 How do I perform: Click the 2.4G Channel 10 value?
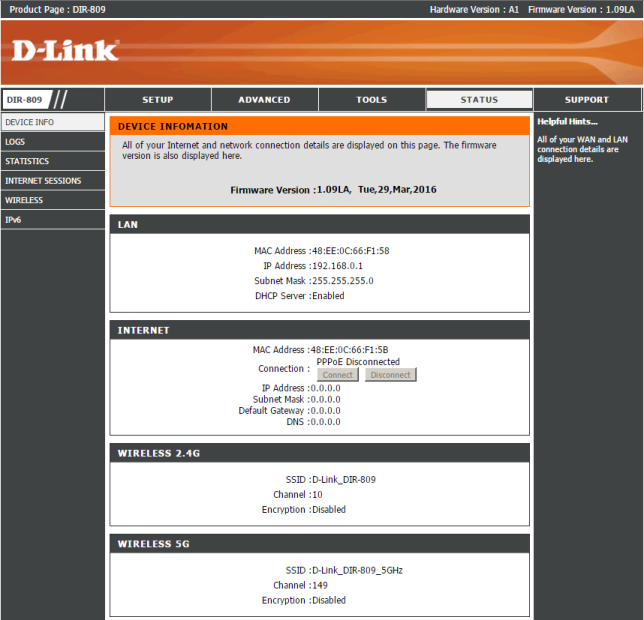[x=317, y=495]
